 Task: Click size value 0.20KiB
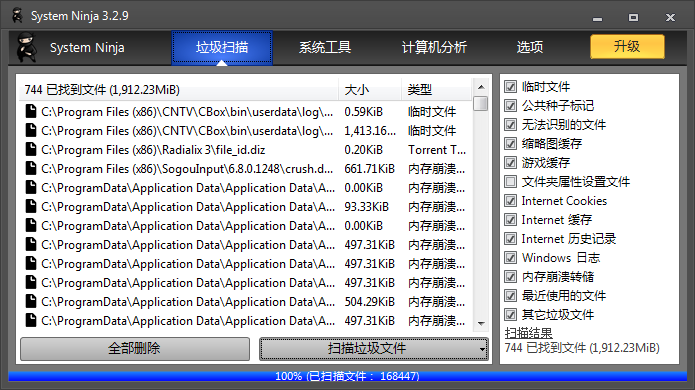coord(363,150)
